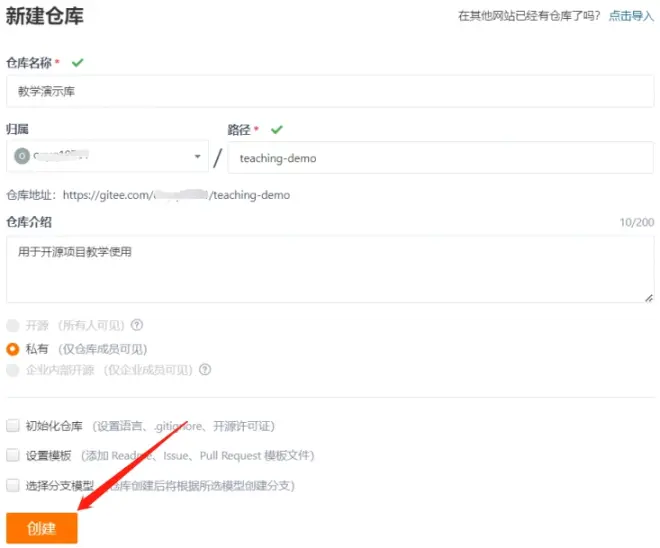The width and height of the screenshot is (660, 548).
Task: Click inside the 仓库介绍 description textarea
Action: tap(330, 268)
